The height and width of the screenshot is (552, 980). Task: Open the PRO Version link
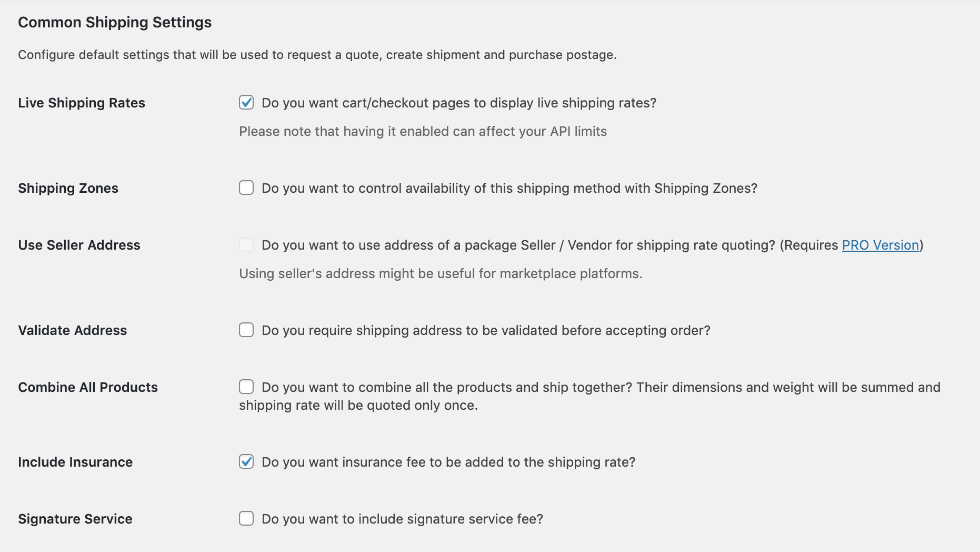(880, 245)
